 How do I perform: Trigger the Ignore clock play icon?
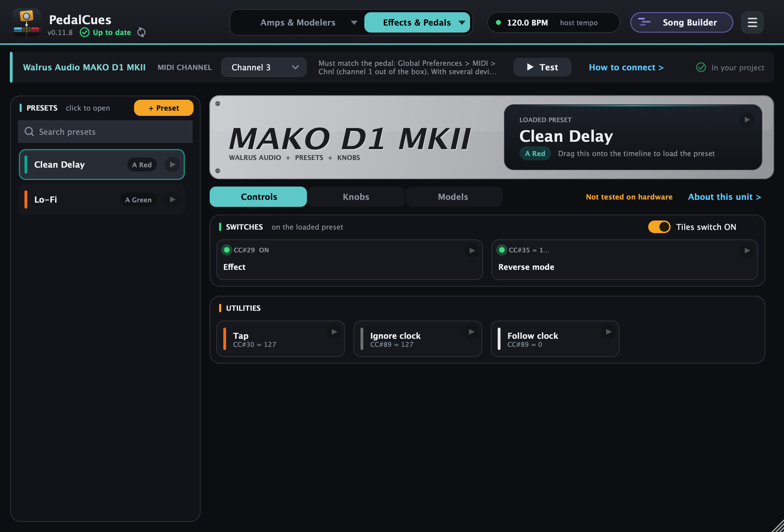(471, 332)
